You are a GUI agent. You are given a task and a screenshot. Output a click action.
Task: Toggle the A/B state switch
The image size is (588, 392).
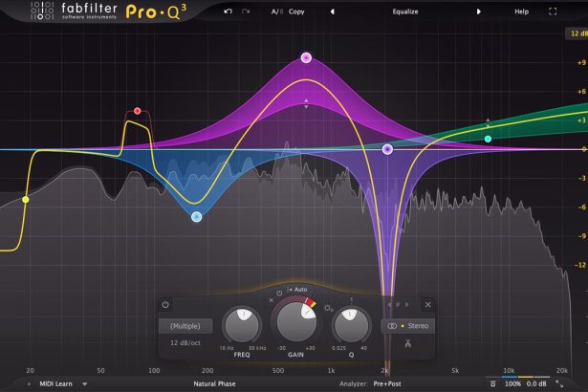click(x=275, y=12)
